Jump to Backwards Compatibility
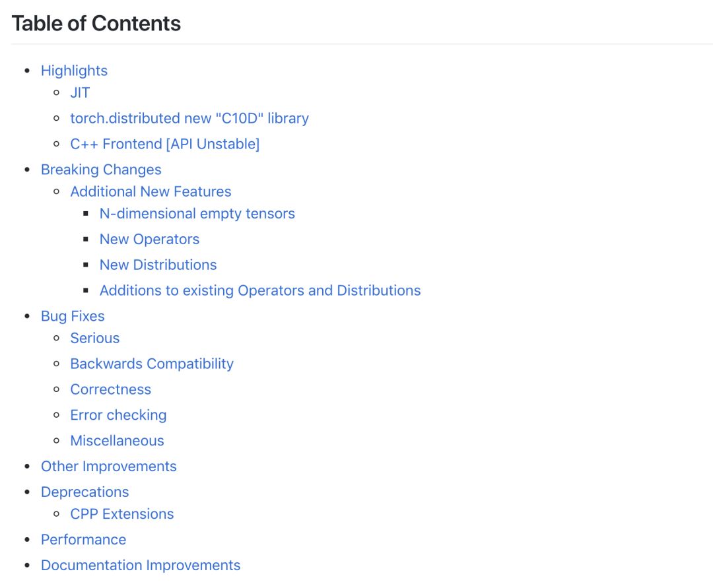Image resolution: width=713 pixels, height=588 pixels. [152, 364]
